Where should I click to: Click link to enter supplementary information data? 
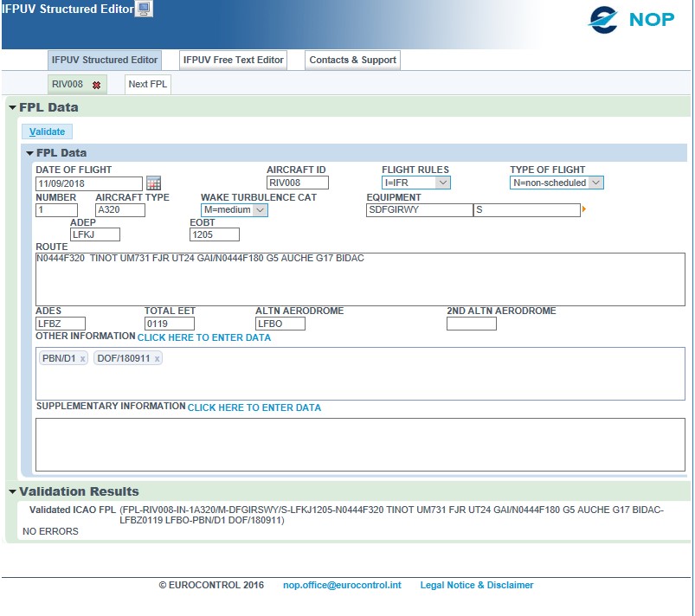(x=254, y=407)
